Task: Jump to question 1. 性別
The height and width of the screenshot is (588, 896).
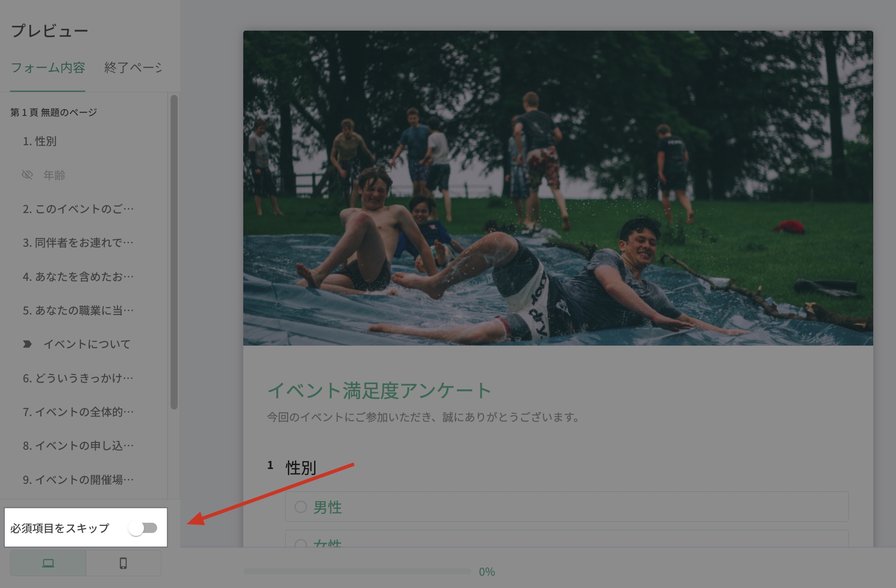Action: pyautogui.click(x=40, y=141)
